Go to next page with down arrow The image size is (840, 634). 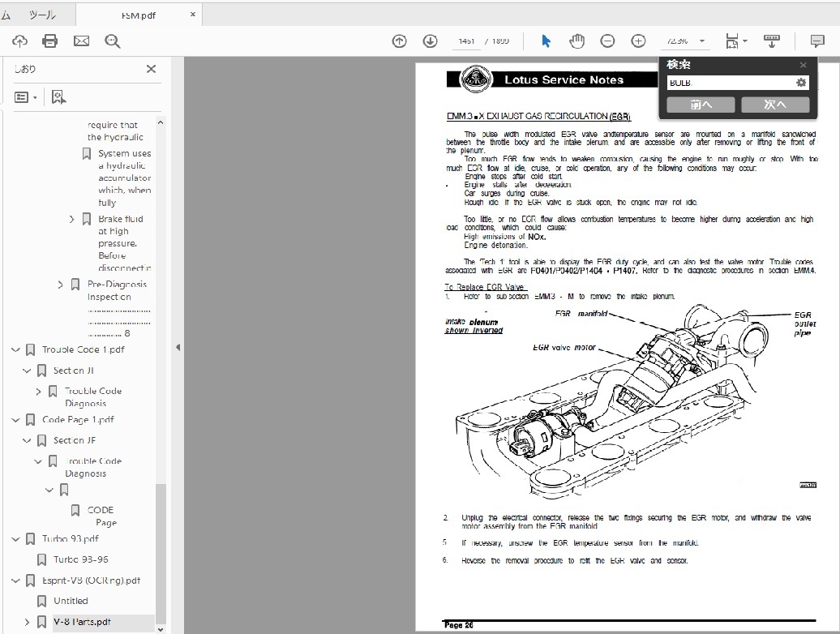[430, 41]
